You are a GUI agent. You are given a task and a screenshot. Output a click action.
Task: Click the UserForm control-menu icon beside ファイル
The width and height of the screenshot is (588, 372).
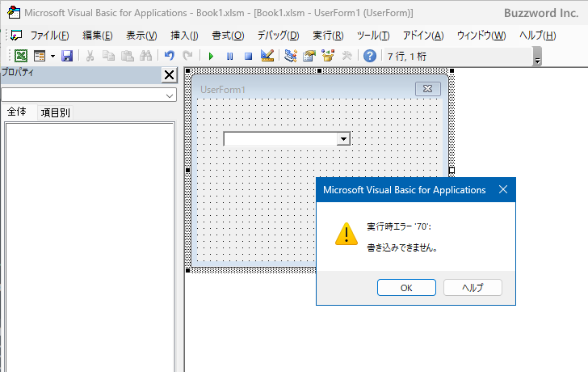click(x=16, y=36)
